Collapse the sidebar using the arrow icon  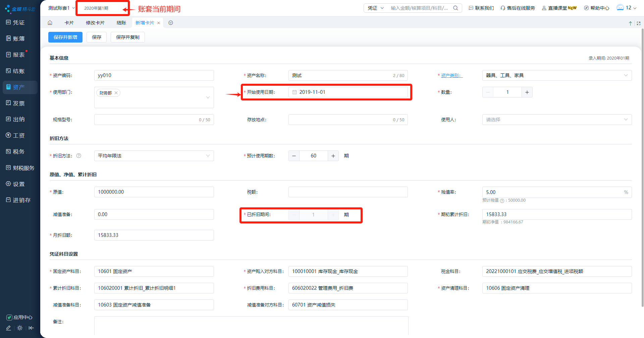point(31,328)
